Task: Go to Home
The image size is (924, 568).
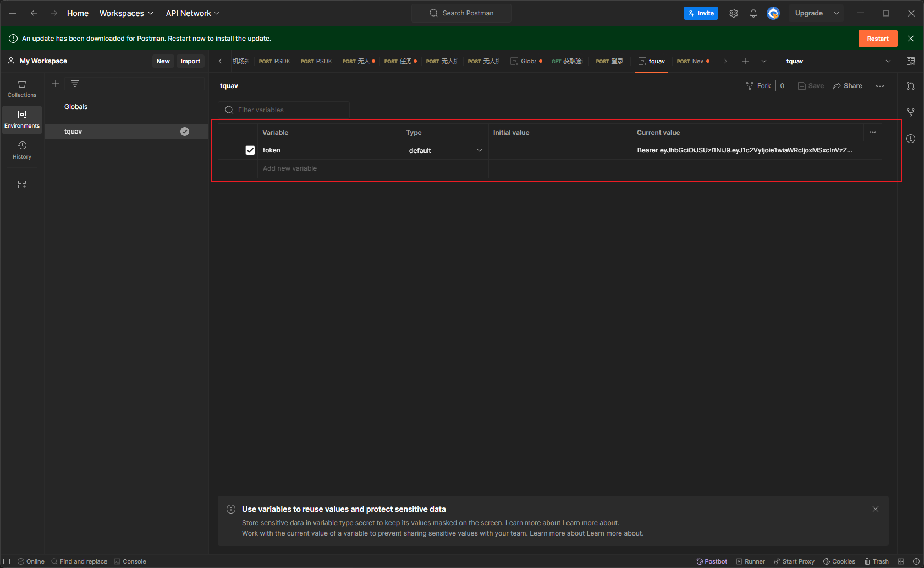Action: [x=78, y=13]
